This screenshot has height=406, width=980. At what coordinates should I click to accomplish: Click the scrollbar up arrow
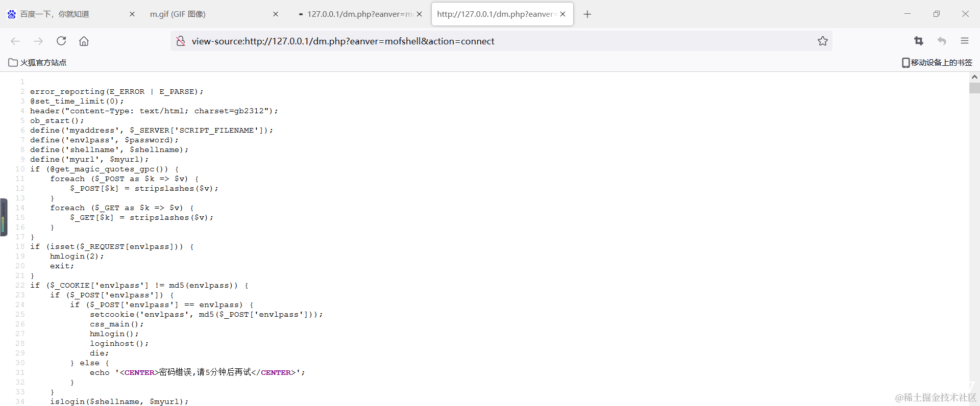(x=974, y=77)
